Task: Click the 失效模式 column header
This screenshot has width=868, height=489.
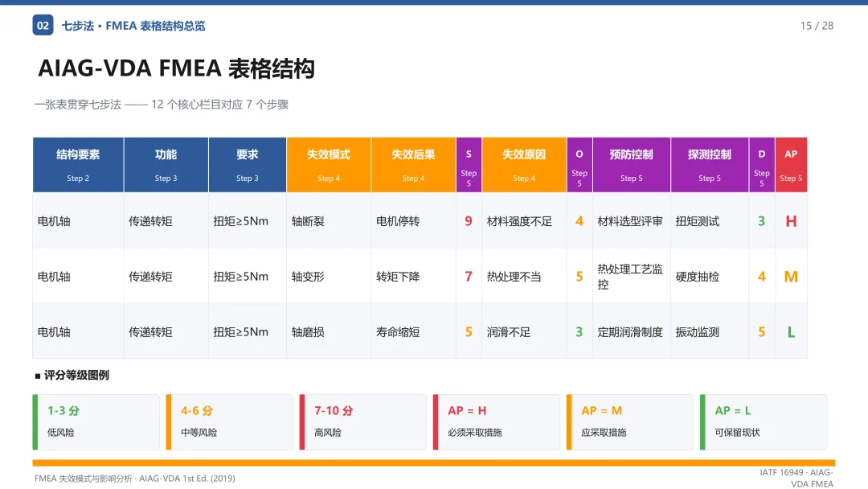Action: point(329,165)
